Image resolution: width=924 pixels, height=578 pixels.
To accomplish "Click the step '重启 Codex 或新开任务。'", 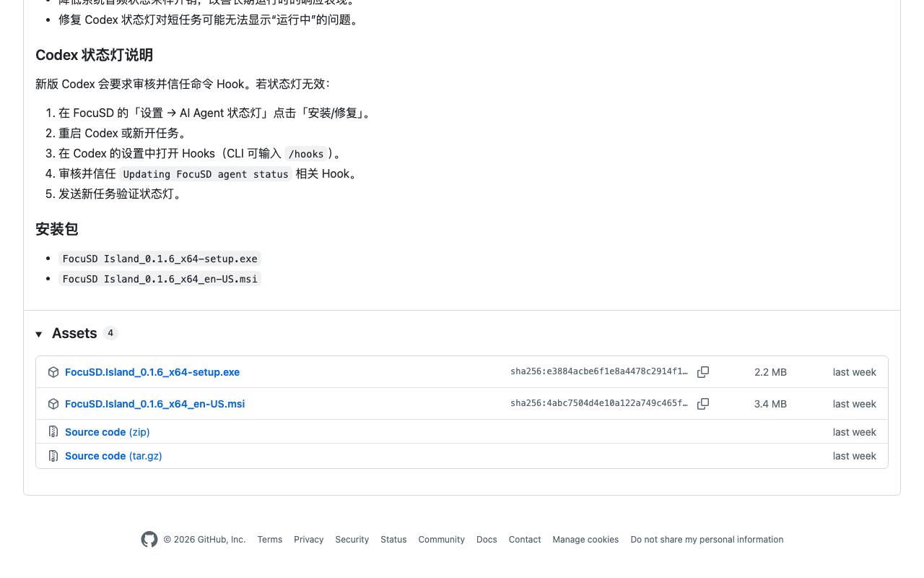I will [x=125, y=134].
